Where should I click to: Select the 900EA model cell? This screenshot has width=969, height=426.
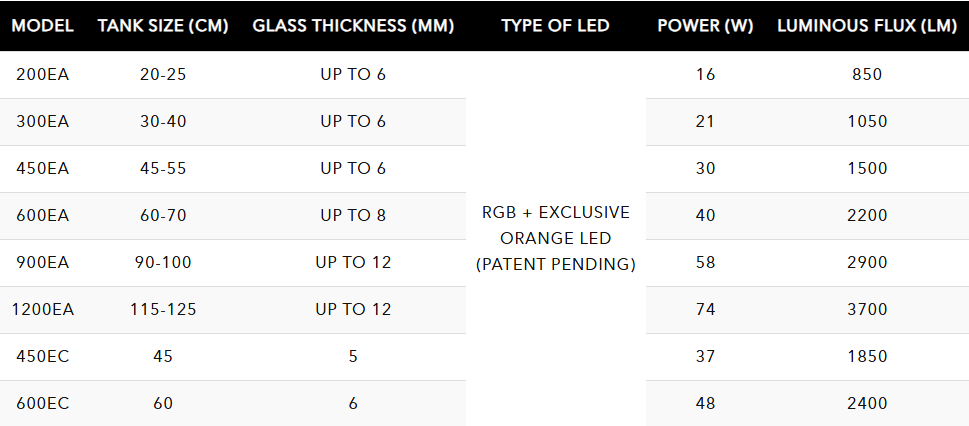coord(42,262)
